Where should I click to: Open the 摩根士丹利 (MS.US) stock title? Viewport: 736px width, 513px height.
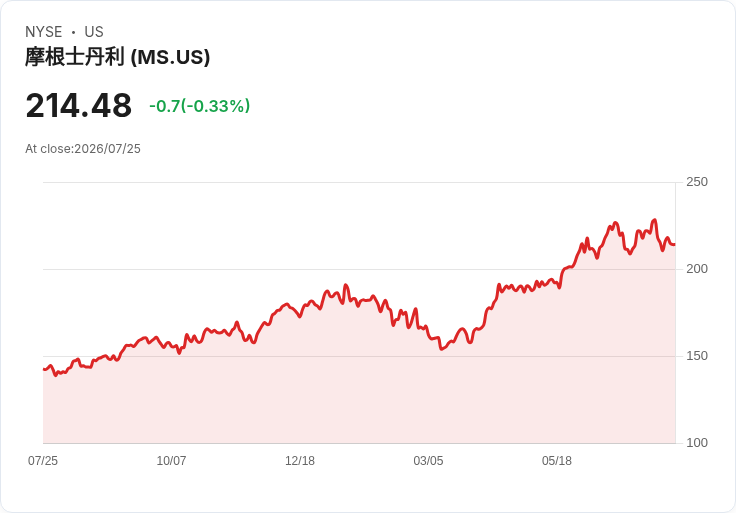[117, 57]
